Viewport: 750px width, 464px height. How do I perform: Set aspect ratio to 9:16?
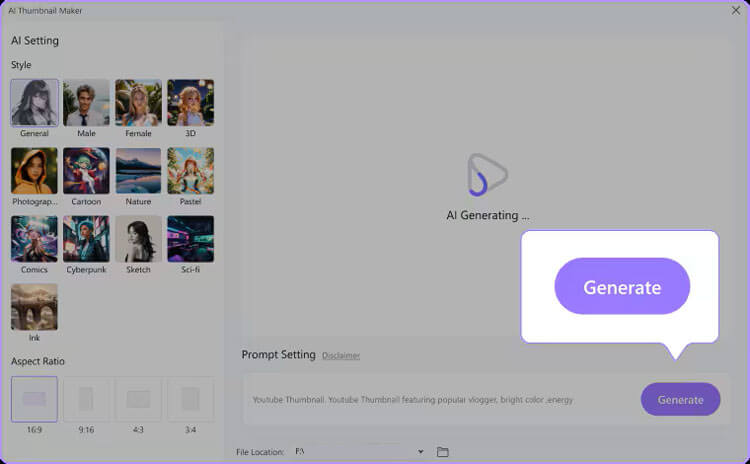[x=86, y=399]
